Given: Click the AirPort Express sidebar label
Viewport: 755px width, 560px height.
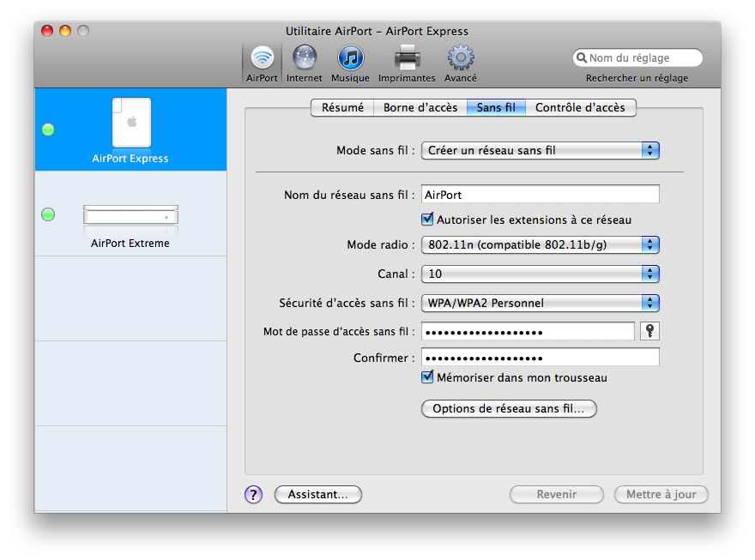Looking at the screenshot, I should click(x=130, y=159).
